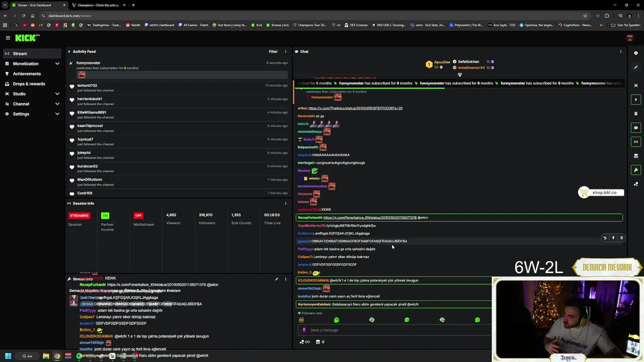Click SefaGokhan on the leaderboard
The image size is (644, 362).
[468, 62]
